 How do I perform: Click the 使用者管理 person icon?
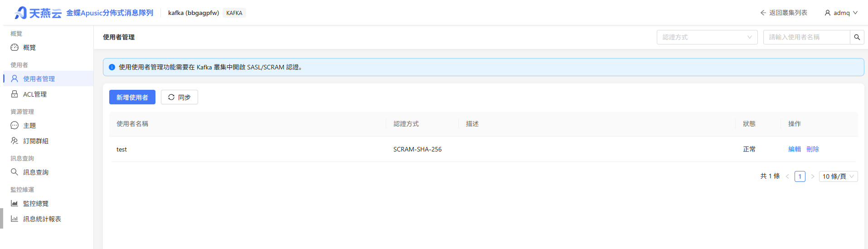point(15,78)
